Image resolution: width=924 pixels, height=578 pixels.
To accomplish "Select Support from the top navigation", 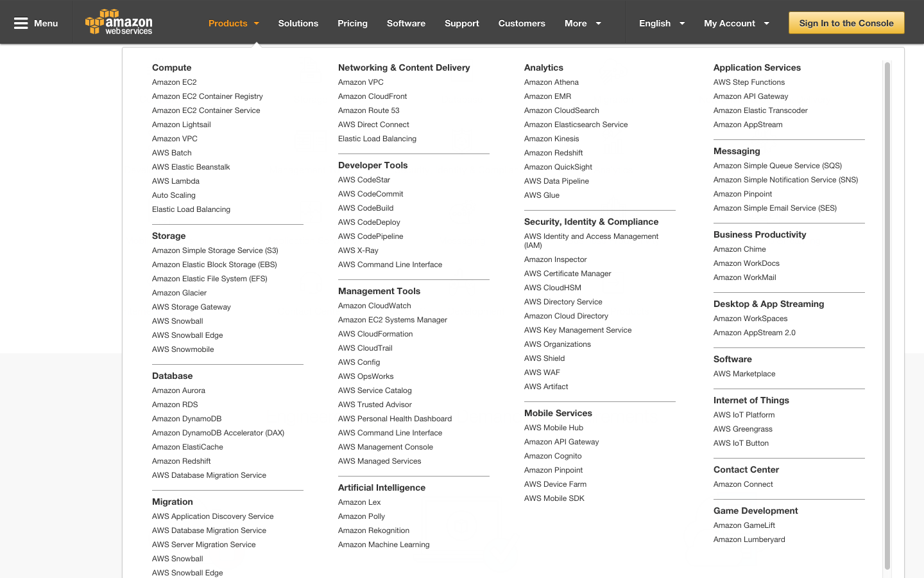I will click(461, 22).
